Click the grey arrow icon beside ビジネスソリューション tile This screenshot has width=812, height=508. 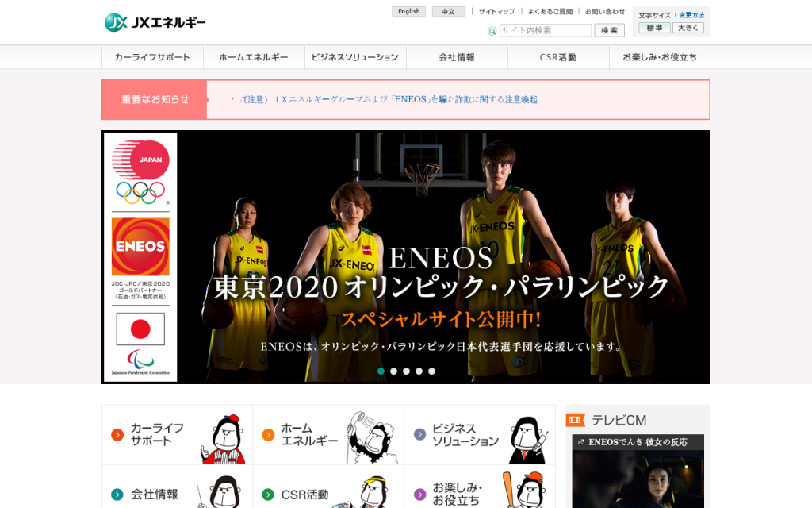coord(420,435)
